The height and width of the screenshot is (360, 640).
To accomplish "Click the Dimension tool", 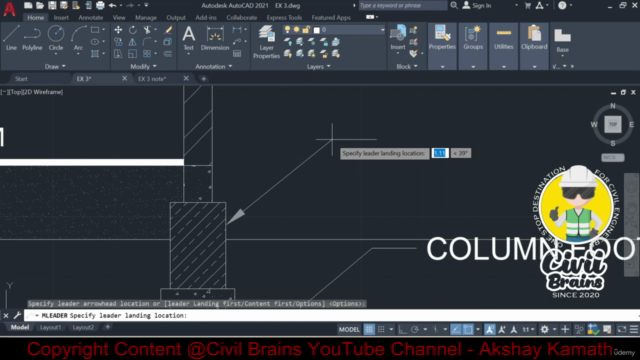I will (215, 38).
